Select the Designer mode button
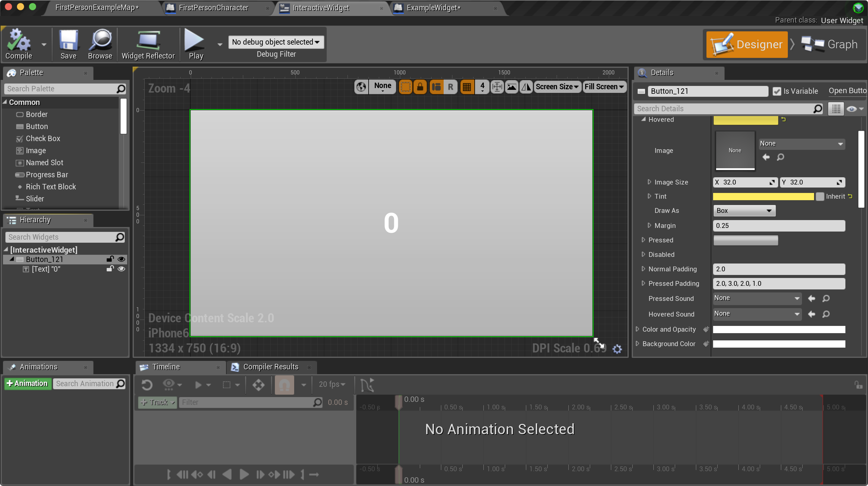Viewport: 868px width, 486px height. coord(746,44)
